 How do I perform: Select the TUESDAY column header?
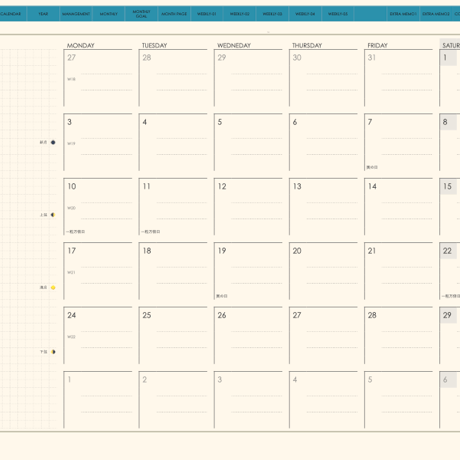(154, 45)
